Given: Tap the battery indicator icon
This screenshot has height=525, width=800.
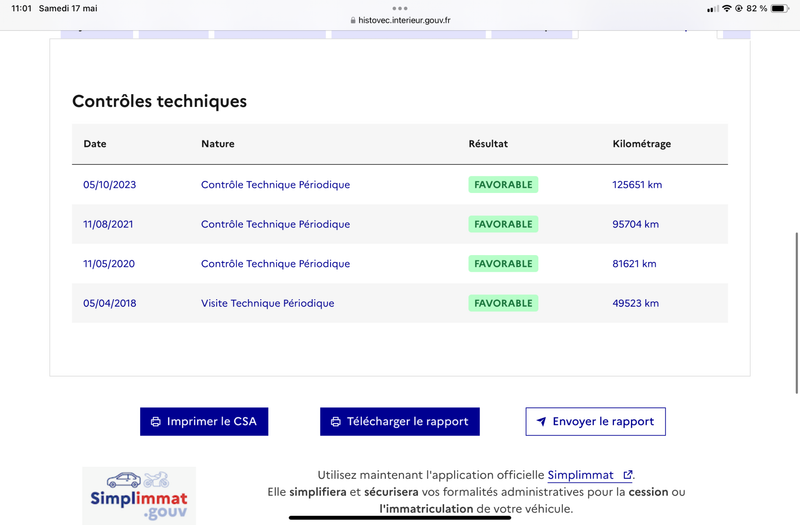Looking at the screenshot, I should 780,8.
